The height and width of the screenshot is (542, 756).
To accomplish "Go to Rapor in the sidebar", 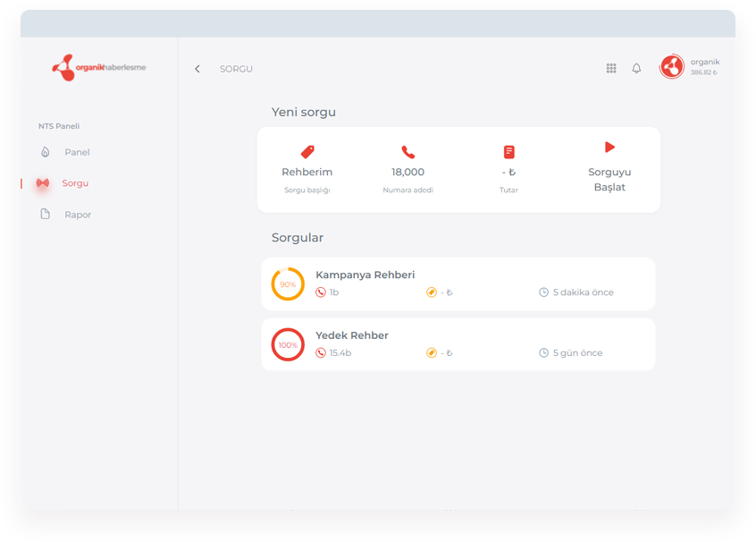I will pyautogui.click(x=78, y=215).
